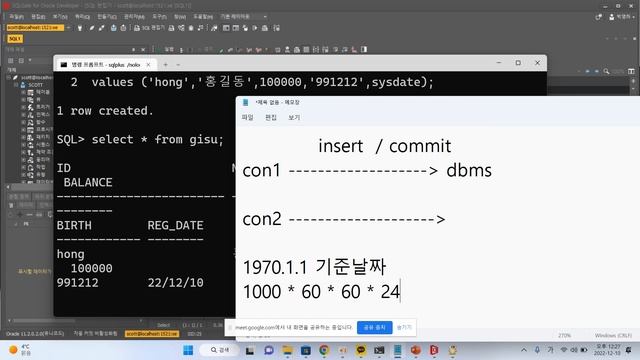Open the notification center bell icon
Screen dimensions: 640x360
pos(629,350)
